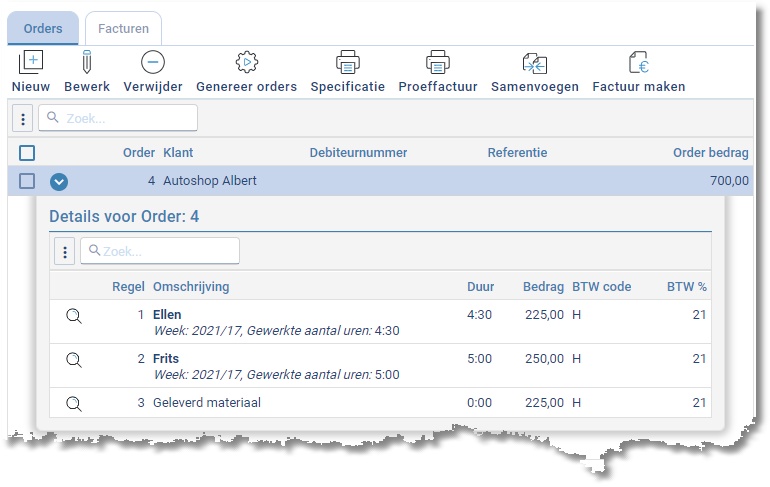The width and height of the screenshot is (770, 487).
Task: Open magnifier for Geleverd materiaal line
Action: [73, 403]
